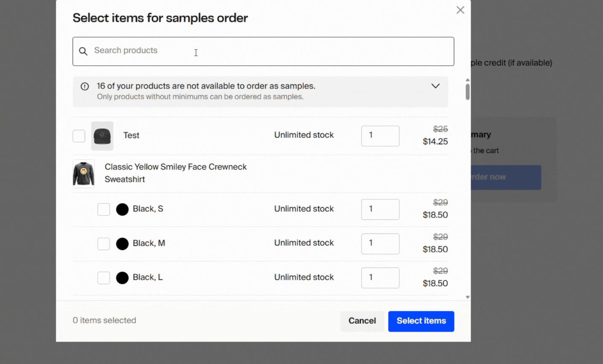Click the Test cap product thumbnail
Image resolution: width=603 pixels, height=364 pixels.
pyautogui.click(x=102, y=136)
